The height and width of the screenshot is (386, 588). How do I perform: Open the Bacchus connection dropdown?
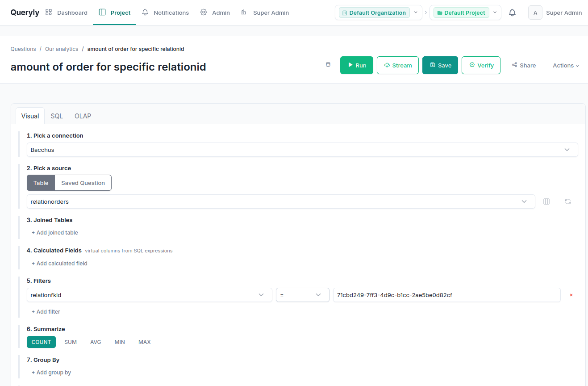pos(302,150)
